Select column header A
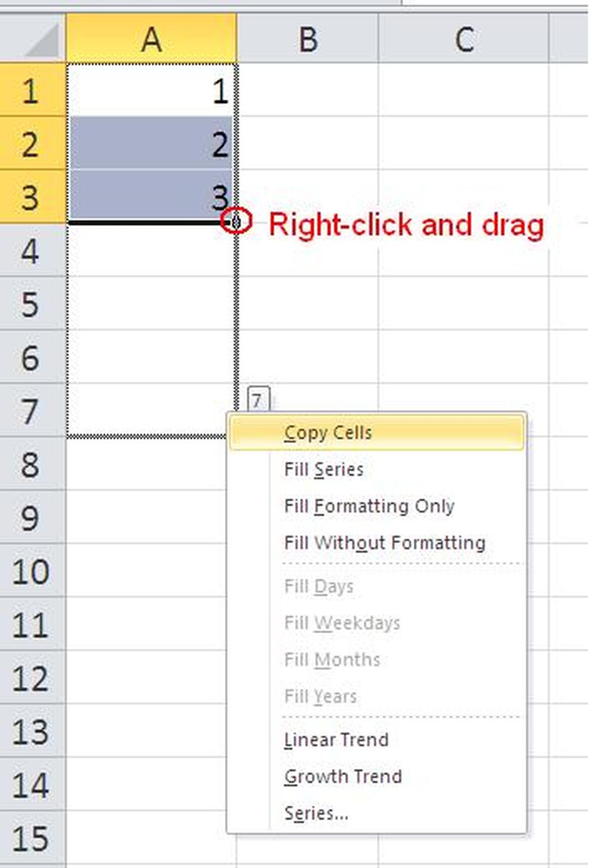 [x=151, y=39]
